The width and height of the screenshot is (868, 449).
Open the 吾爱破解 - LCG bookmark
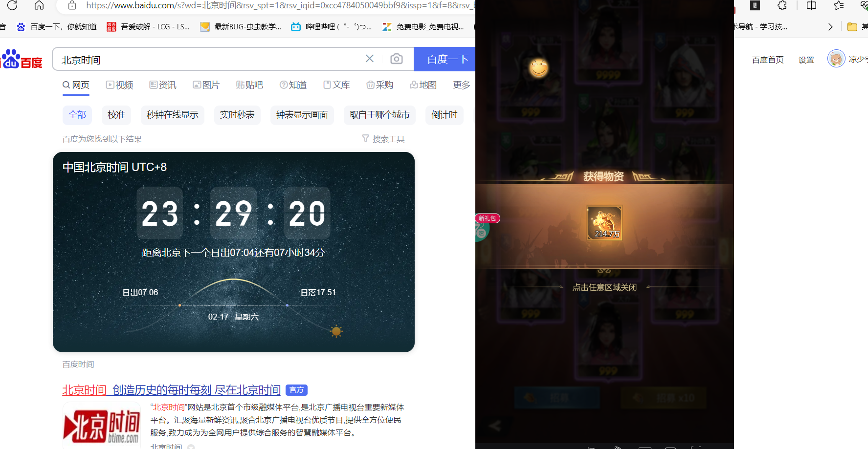(x=149, y=26)
